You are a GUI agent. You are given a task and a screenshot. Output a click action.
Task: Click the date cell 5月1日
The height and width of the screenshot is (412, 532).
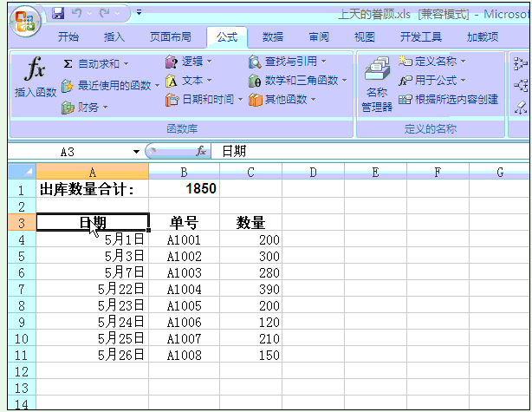coord(93,239)
